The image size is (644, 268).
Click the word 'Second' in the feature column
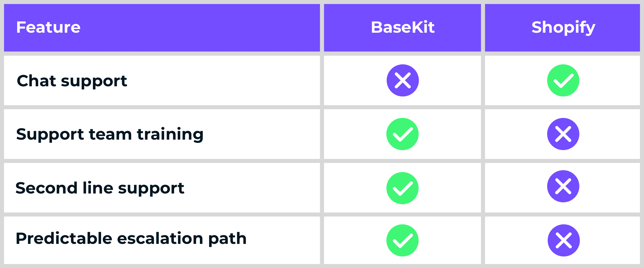(47, 188)
